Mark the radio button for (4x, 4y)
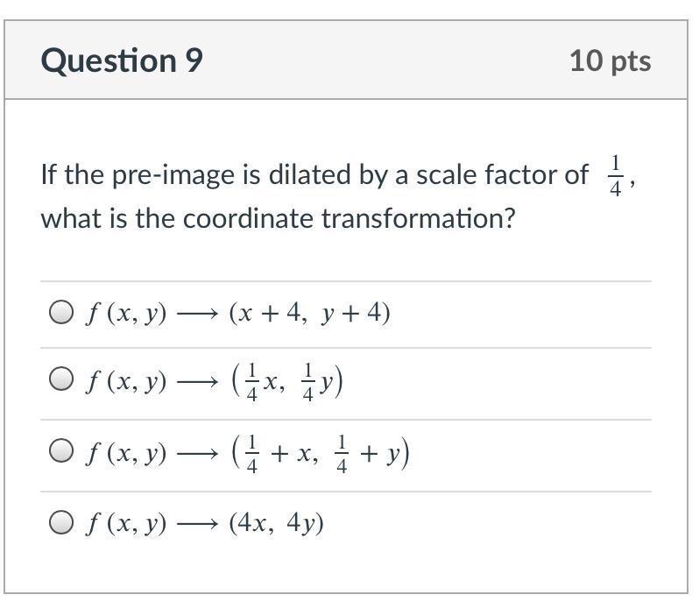This screenshot has width=699, height=616. [60, 523]
